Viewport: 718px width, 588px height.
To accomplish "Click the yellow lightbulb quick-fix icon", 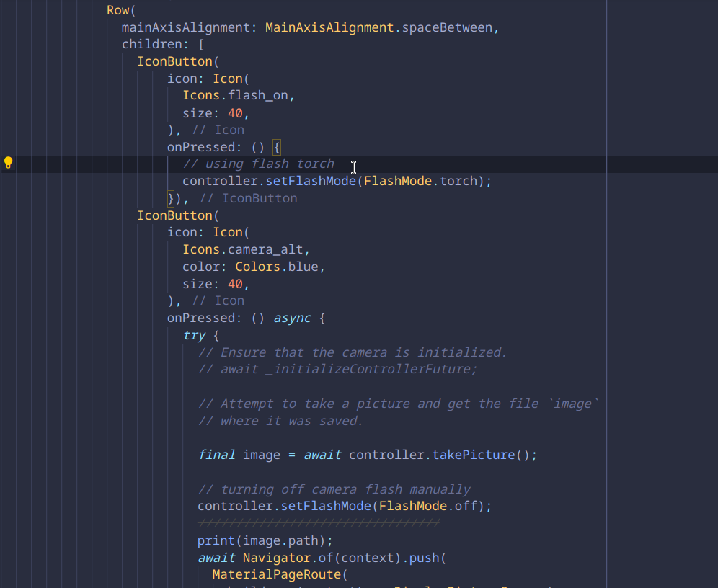I will click(8, 163).
